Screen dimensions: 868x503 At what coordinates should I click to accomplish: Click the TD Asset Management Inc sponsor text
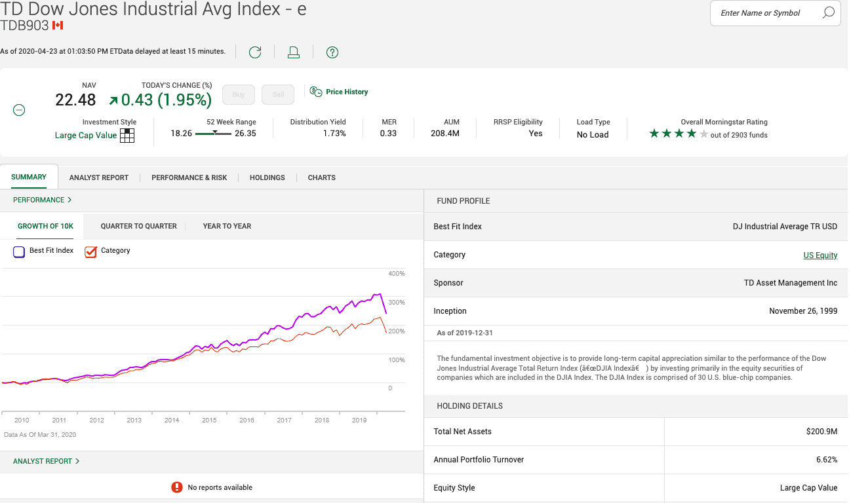pos(791,283)
